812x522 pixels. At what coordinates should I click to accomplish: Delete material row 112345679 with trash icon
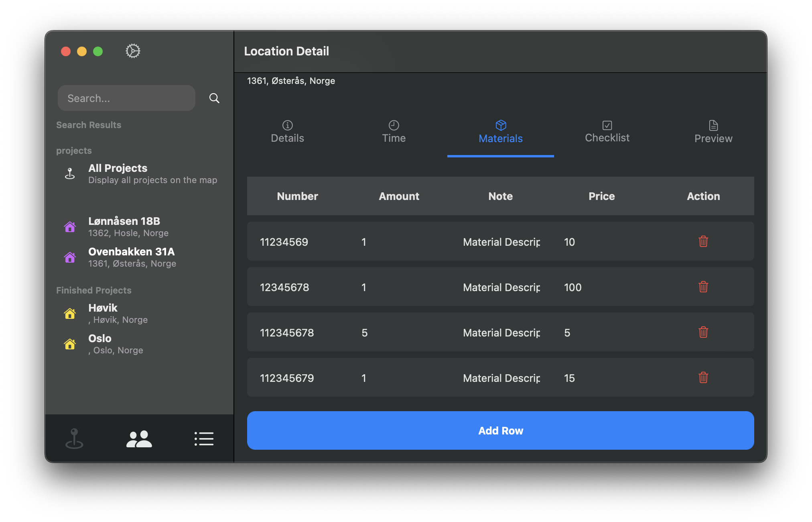703,377
